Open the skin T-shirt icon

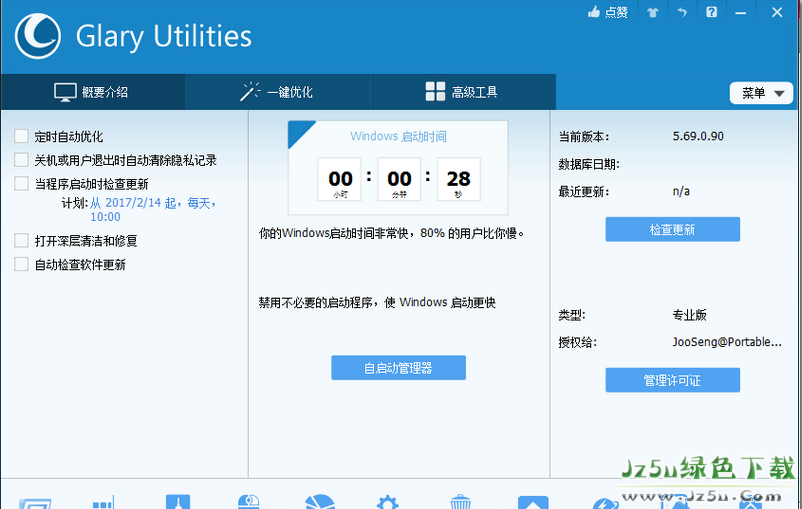652,12
